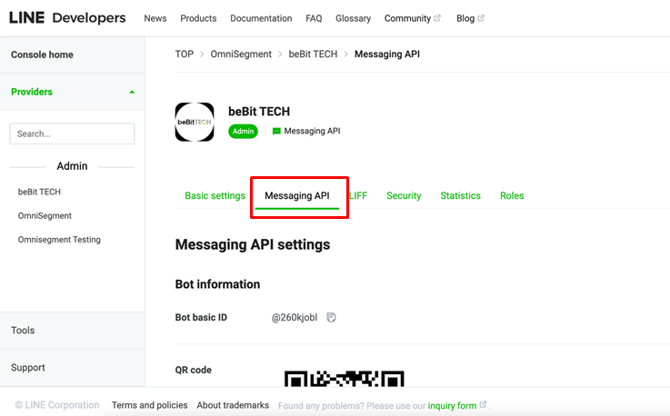670x416 pixels.
Task: Select the Messaging API tab
Action: [x=297, y=196]
